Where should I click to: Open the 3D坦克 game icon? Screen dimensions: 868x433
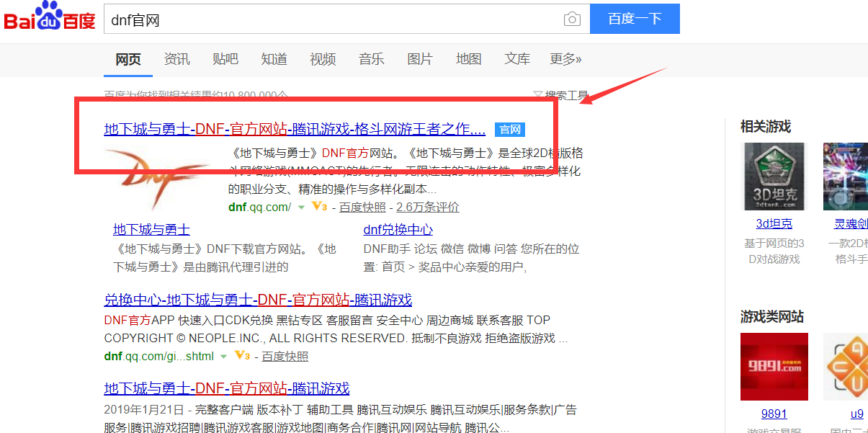[x=774, y=177]
